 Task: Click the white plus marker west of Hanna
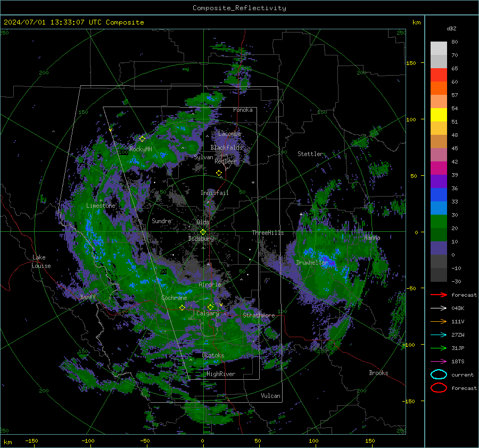pos(301,214)
